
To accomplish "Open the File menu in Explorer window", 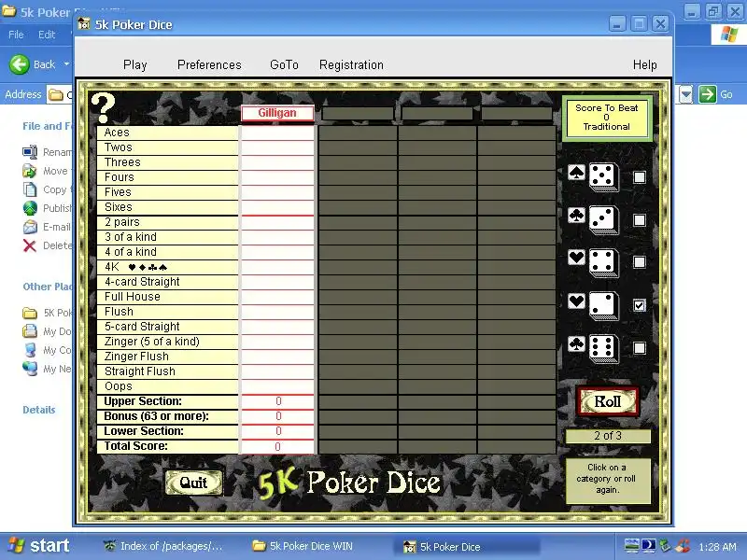I will click(16, 35).
